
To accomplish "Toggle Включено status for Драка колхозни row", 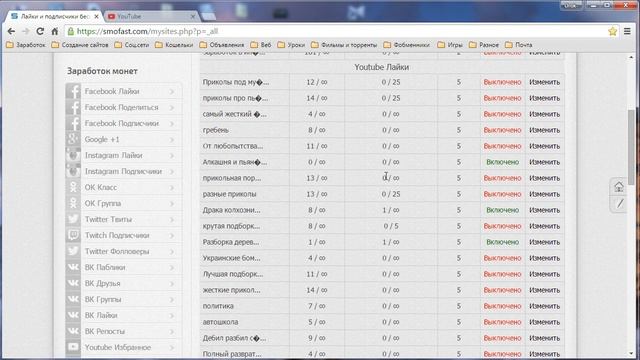I will pyautogui.click(x=502, y=210).
